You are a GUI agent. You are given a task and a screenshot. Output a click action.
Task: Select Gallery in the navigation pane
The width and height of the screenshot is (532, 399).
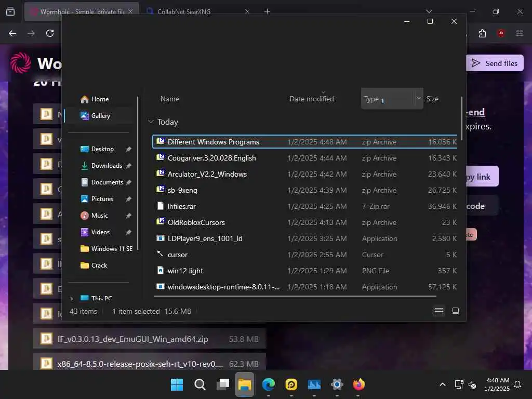99,116
